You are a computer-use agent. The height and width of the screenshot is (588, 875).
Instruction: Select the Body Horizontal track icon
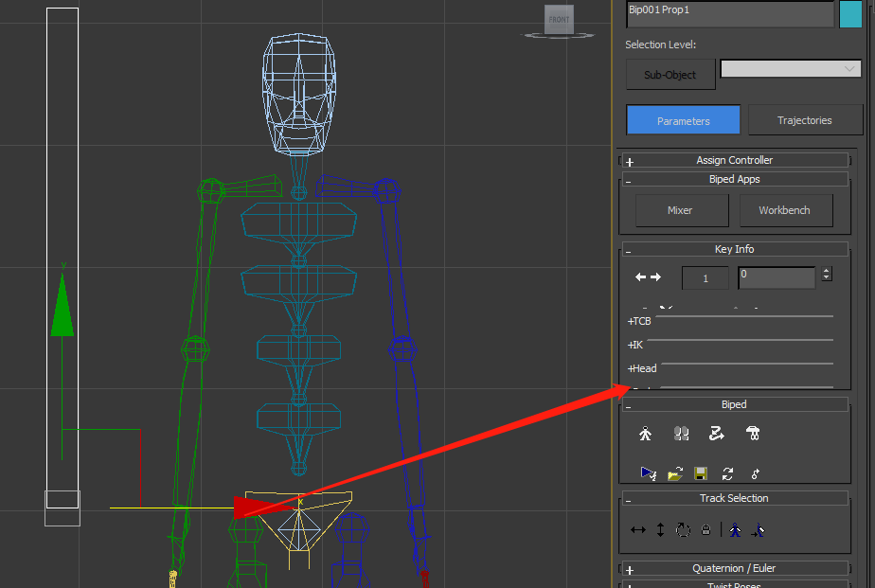coord(638,530)
